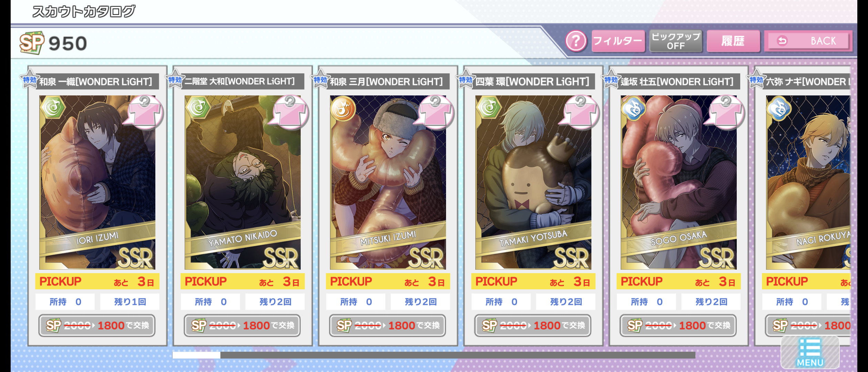This screenshot has height=372, width=868.
Task: Exchange 1800 SP for Yamato Nikaido card
Action: pos(242,325)
